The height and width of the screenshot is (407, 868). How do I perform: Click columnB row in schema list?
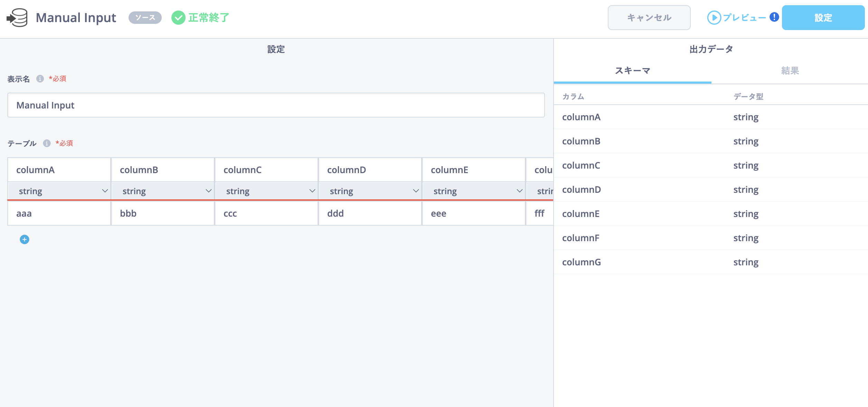711,141
